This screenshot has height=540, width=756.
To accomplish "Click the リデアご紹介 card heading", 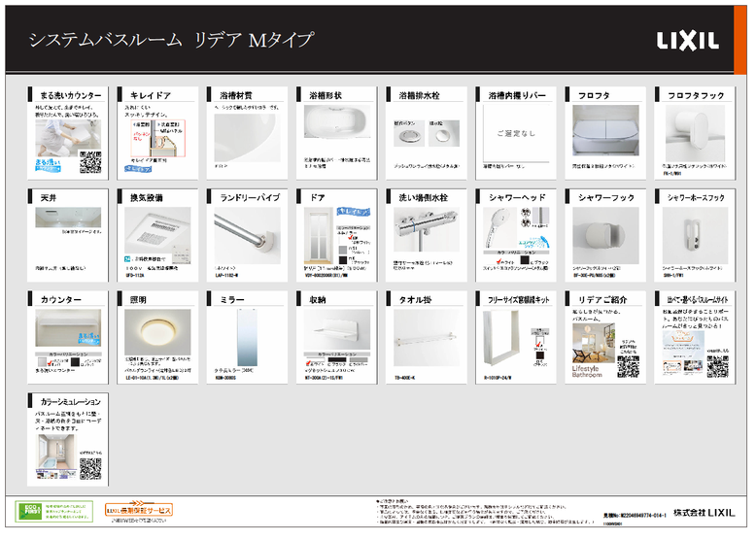I will pyautogui.click(x=602, y=300).
